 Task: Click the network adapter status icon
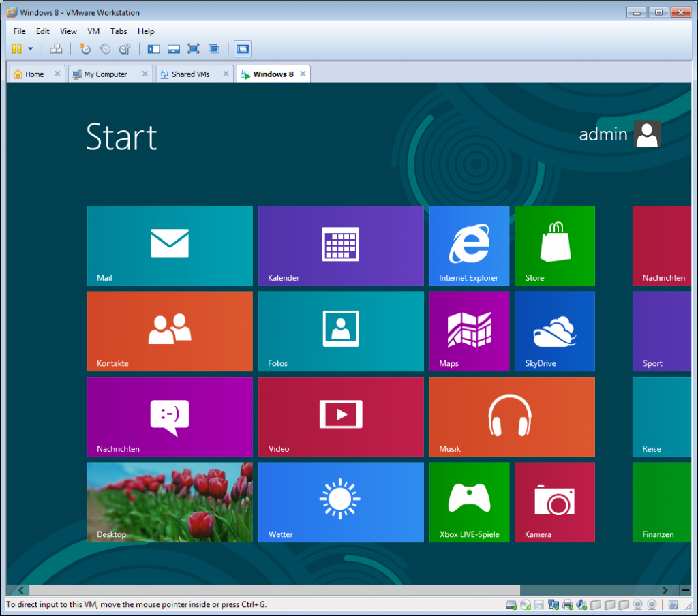pyautogui.click(x=553, y=605)
